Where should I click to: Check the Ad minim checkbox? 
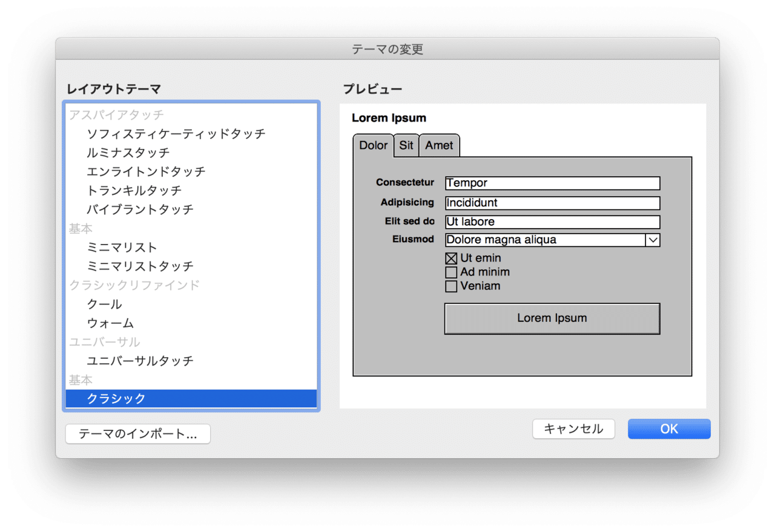click(451, 272)
